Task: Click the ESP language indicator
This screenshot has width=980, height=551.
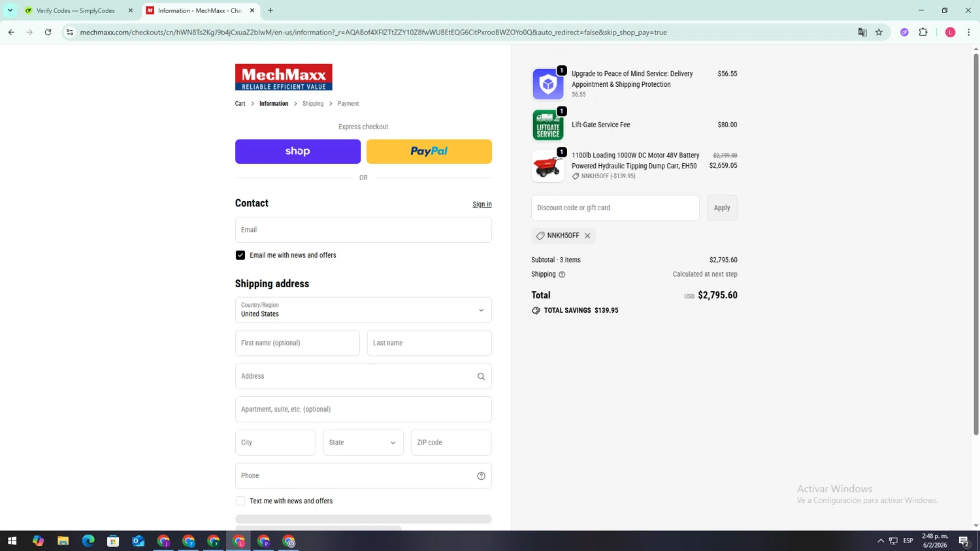Action: [908, 541]
